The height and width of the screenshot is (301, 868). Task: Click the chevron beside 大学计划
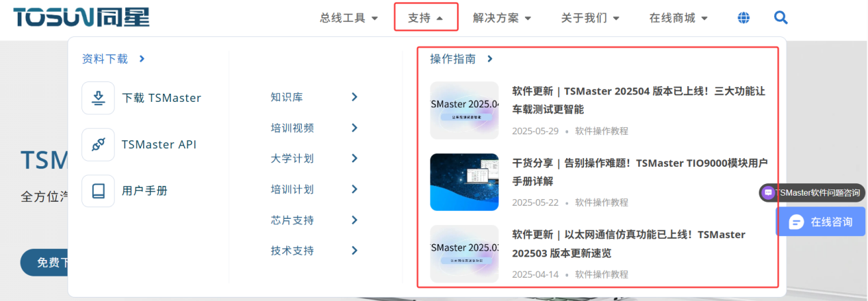tap(355, 159)
